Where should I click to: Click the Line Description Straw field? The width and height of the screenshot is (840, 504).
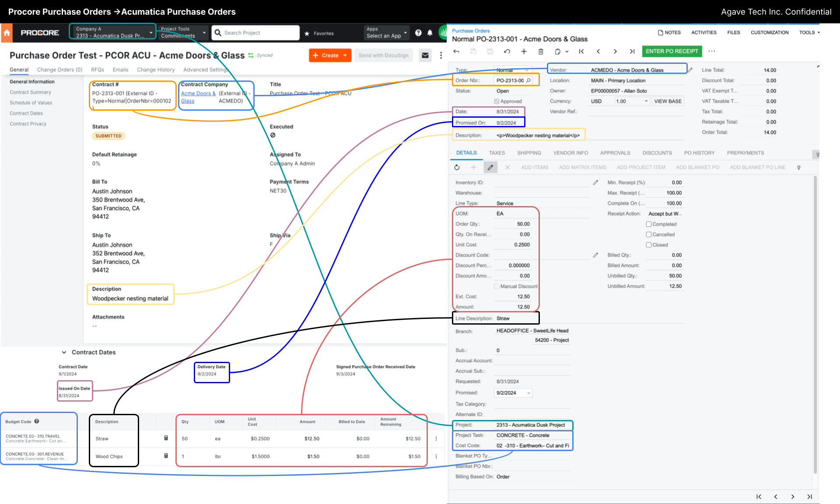click(518, 318)
